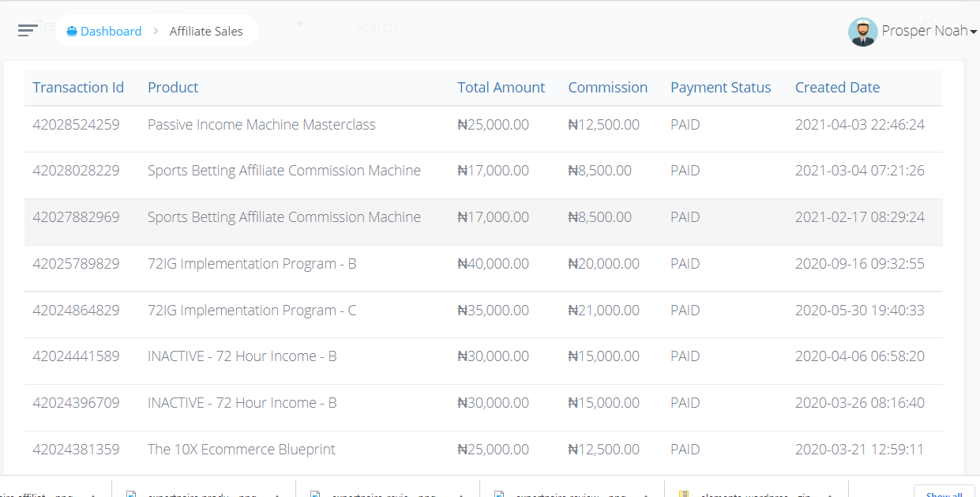Click ₦25,000.00 total for transaction 42024381359
Viewport: 980px width, 497px height.
click(x=494, y=450)
